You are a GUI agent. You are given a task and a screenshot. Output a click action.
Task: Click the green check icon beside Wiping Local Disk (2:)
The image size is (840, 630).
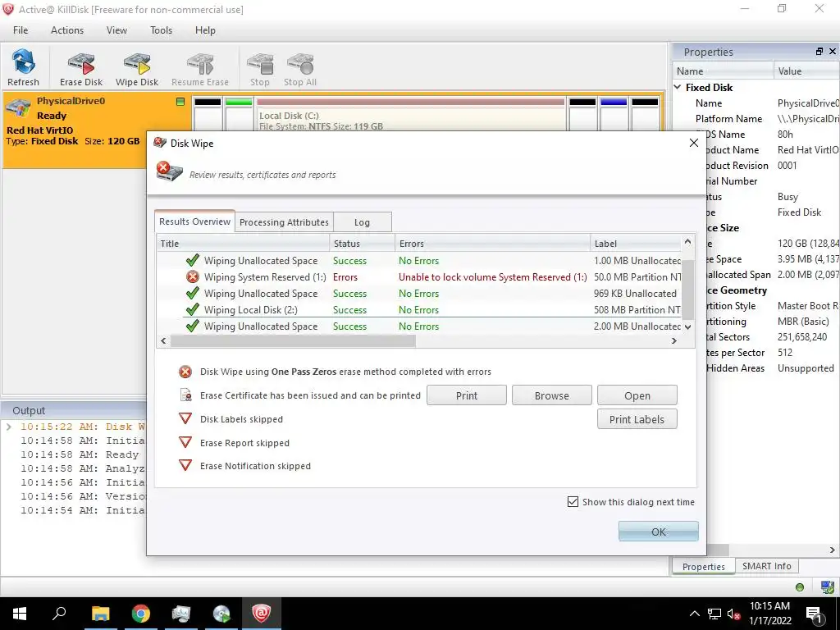[192, 309]
